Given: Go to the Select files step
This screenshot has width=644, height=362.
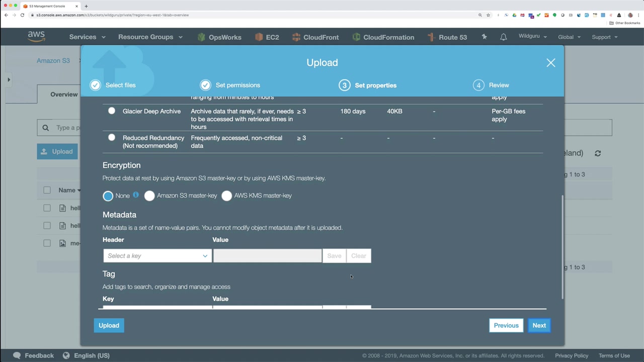Looking at the screenshot, I should click(x=113, y=85).
